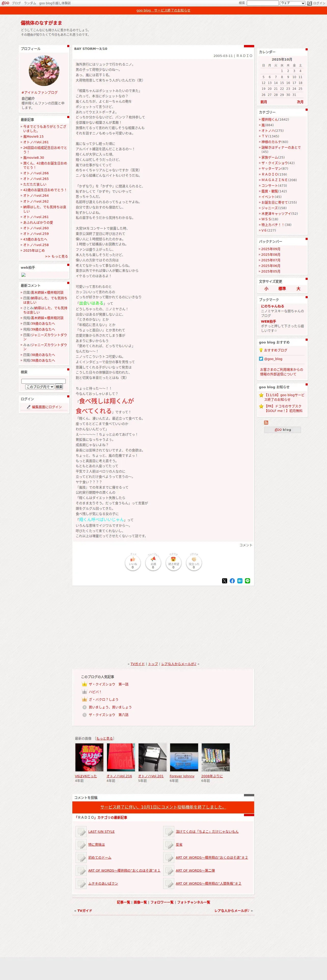Open popular article ハピバ！
327x980 pixels.
point(95,692)
